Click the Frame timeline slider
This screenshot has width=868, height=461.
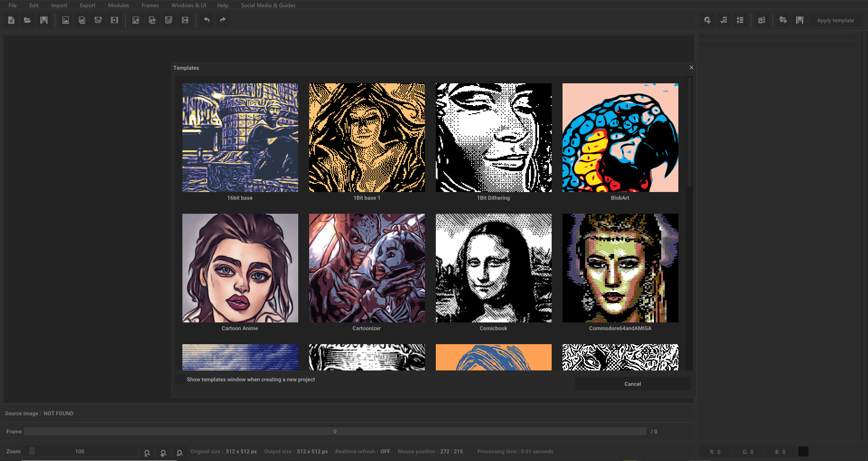(x=335, y=432)
